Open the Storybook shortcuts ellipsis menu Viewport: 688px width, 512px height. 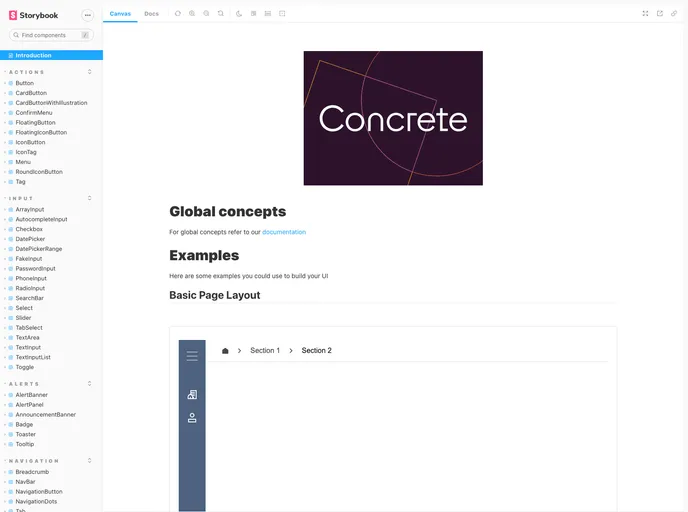click(88, 15)
